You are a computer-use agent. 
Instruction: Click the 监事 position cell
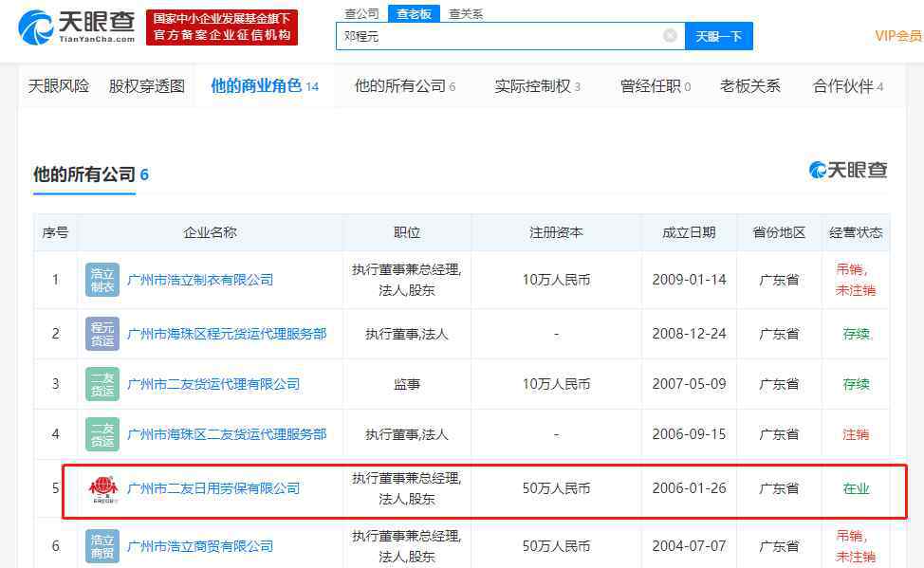click(x=407, y=384)
